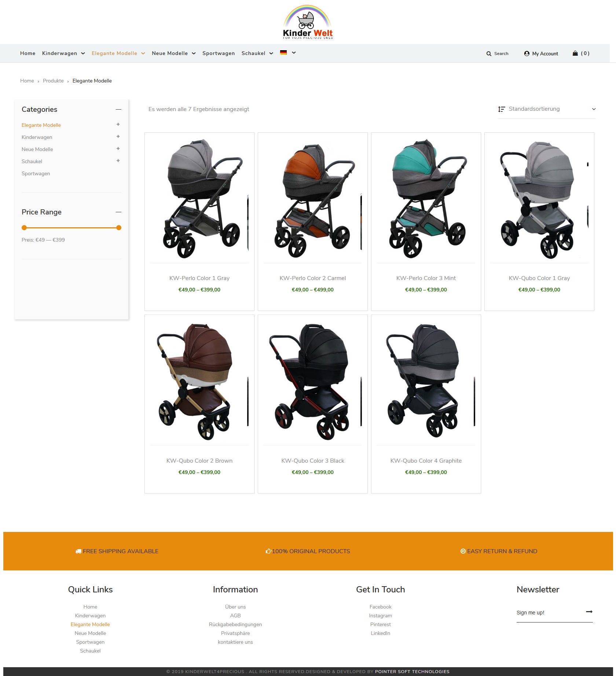Click the Kinder Welt logo
This screenshot has height=676, width=616.
tap(308, 22)
